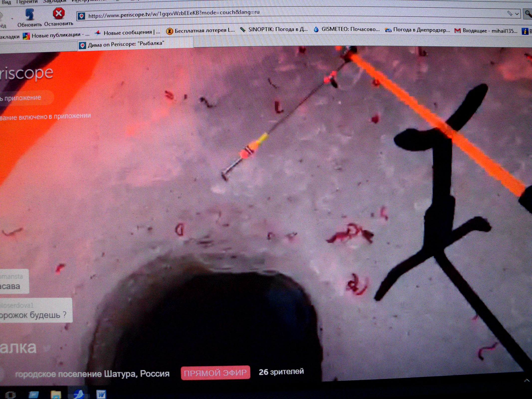The width and height of the screenshot is (532, 399).
Task: Show hidden system tray icons chevron
Action: tap(527, 381)
